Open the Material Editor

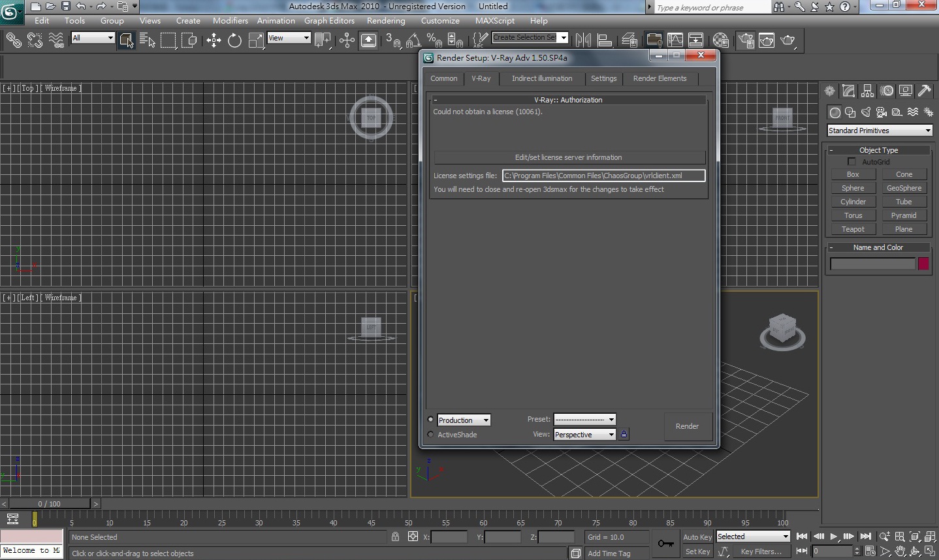click(x=720, y=40)
